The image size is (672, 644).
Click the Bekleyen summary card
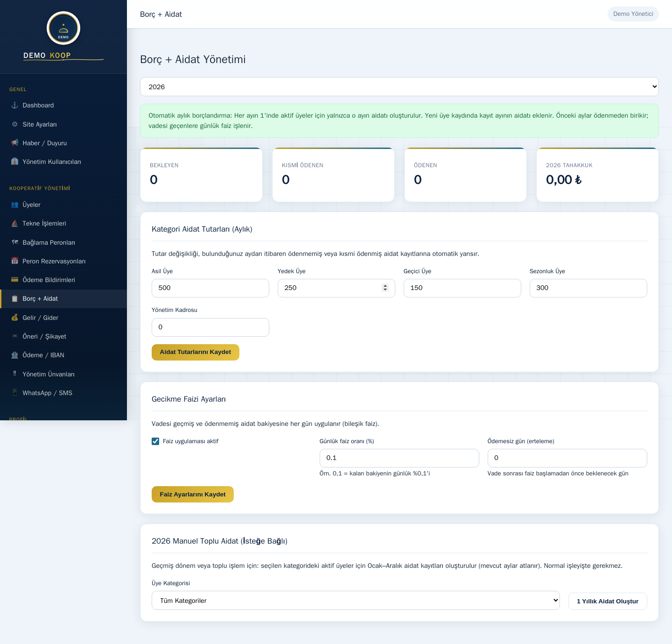point(202,175)
